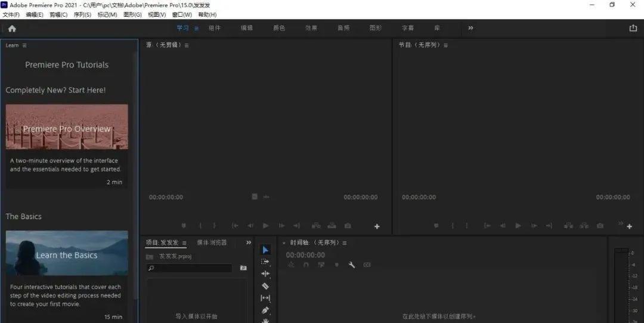The height and width of the screenshot is (323, 644).
Task: Open 窗口(W) menu
Action: (182, 14)
